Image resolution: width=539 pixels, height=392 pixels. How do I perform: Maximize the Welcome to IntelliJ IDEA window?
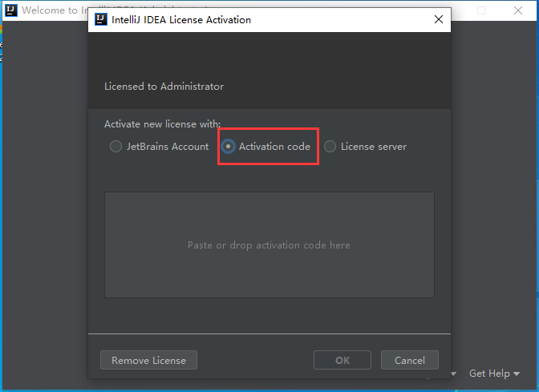tap(481, 10)
